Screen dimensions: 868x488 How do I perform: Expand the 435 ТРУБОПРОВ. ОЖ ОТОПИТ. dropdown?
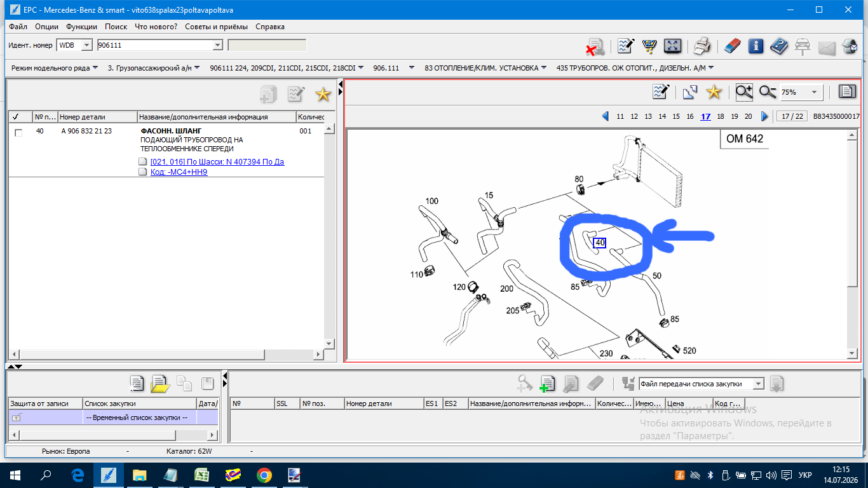point(710,68)
